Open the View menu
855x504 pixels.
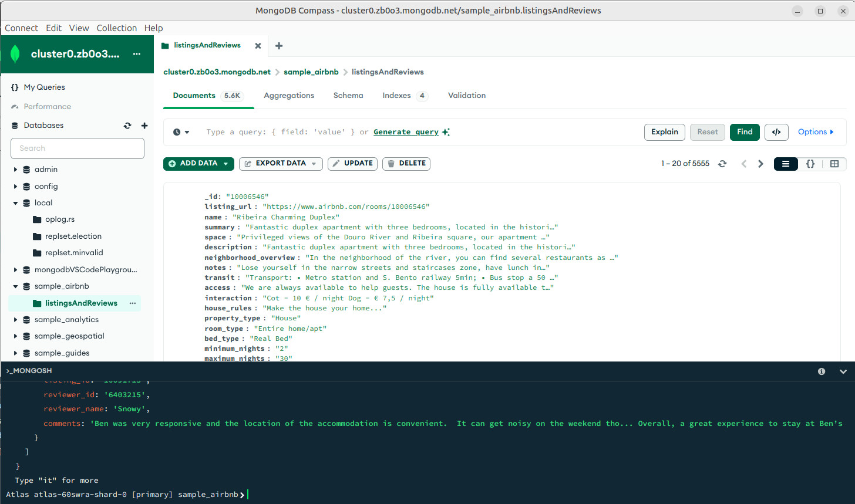pyautogui.click(x=79, y=28)
